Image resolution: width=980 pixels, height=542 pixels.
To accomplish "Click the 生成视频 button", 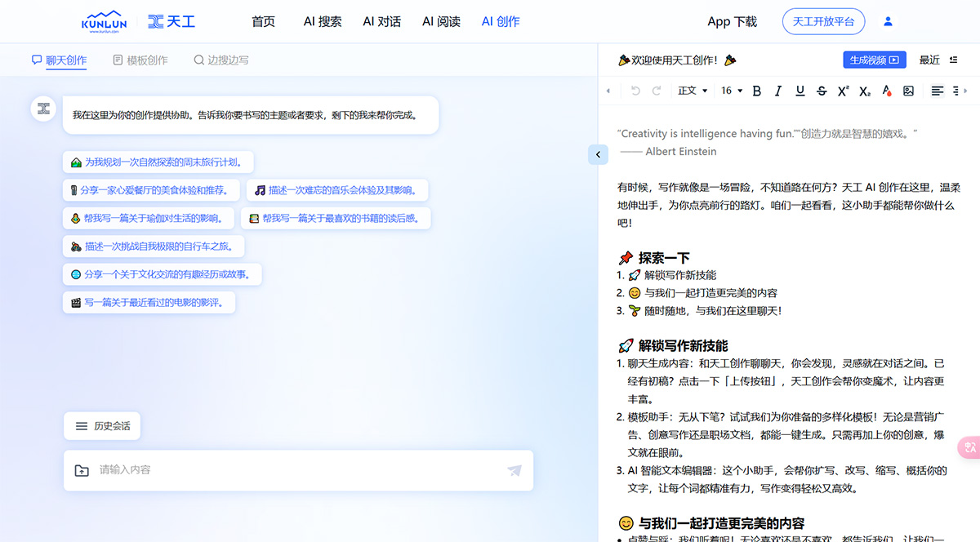I will tap(874, 60).
